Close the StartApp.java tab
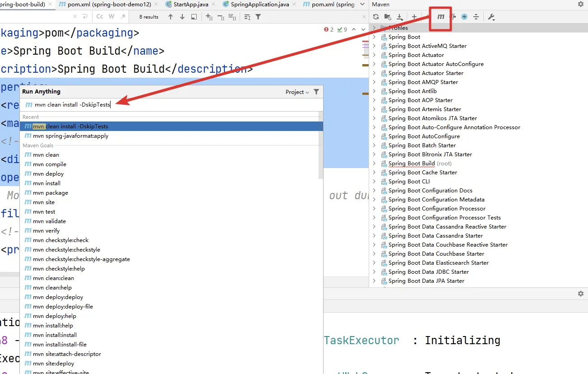This screenshot has width=588, height=374. point(213,5)
